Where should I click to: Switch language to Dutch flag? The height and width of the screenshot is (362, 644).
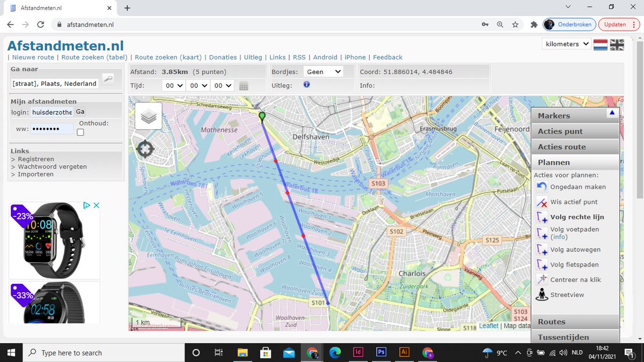tap(600, 45)
